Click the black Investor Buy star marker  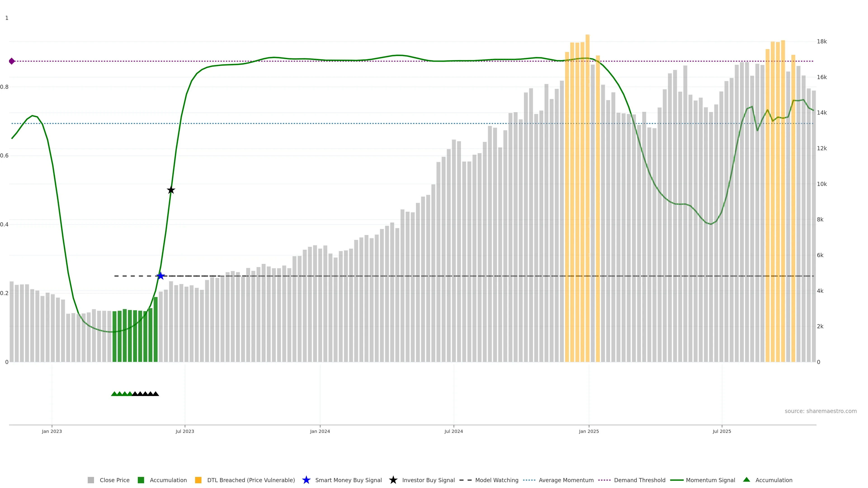tap(171, 190)
